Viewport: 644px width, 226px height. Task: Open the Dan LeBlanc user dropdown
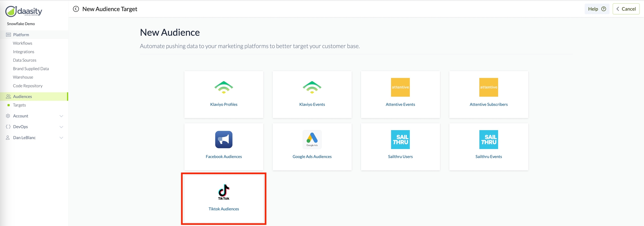tap(61, 138)
